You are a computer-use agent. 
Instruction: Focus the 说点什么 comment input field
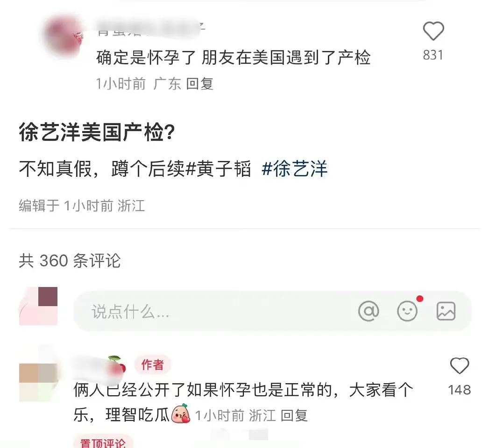pyautogui.click(x=272, y=311)
